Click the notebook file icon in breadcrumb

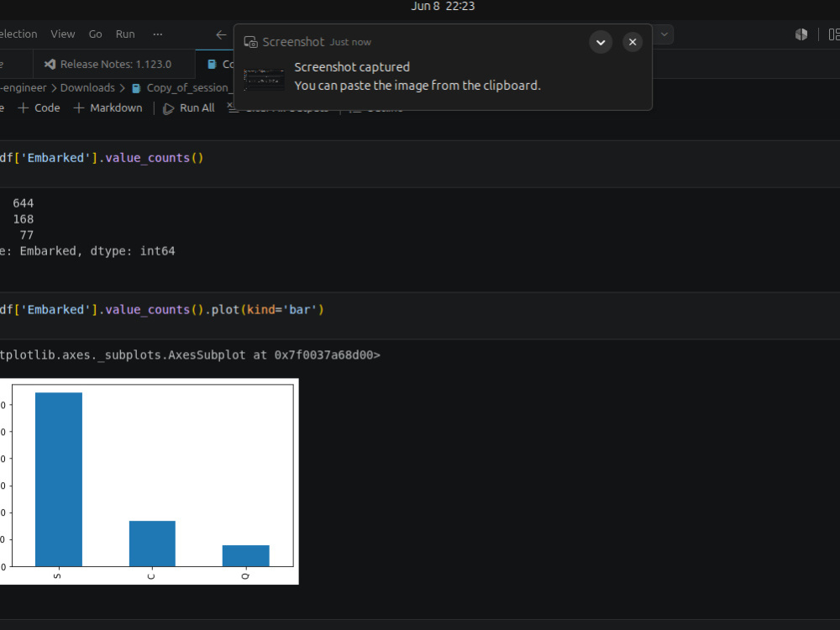(136, 88)
